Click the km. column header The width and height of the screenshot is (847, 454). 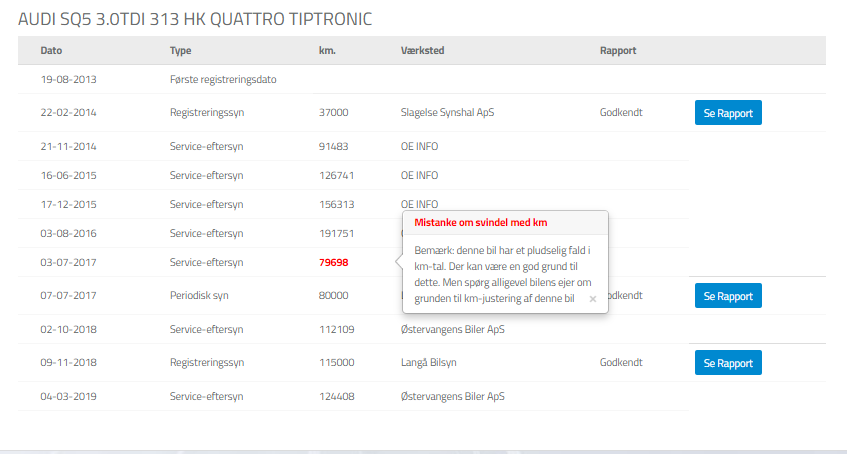pyautogui.click(x=327, y=51)
